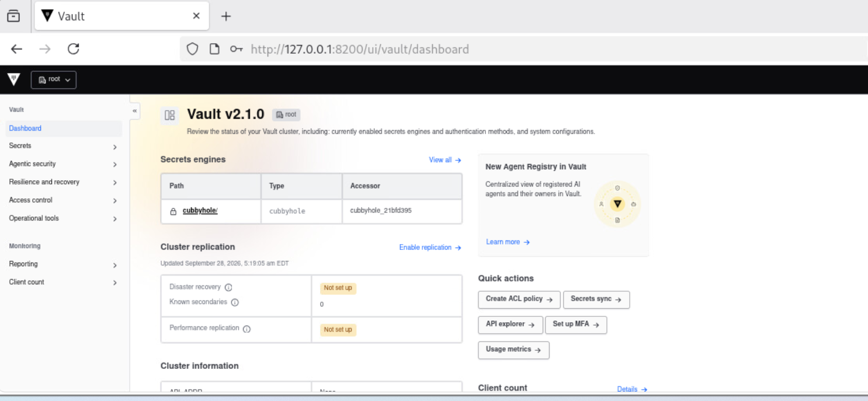This screenshot has height=401, width=868.
Task: Open the root namespace dropdown
Action: click(x=54, y=80)
